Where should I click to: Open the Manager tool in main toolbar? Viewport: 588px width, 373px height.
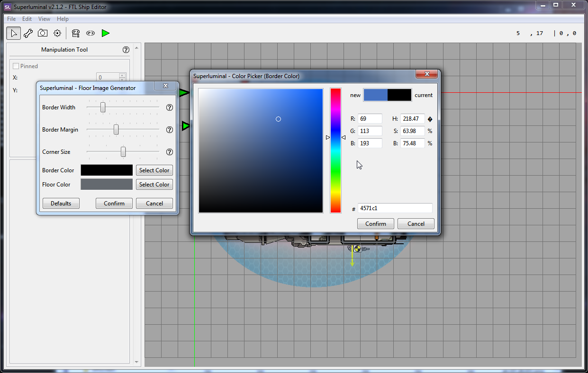(x=76, y=33)
